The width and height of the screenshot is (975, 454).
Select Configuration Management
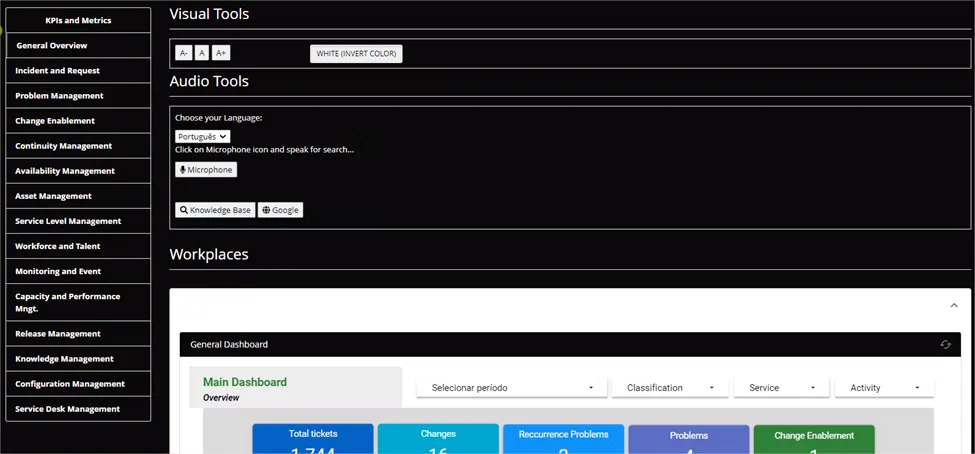(78, 384)
